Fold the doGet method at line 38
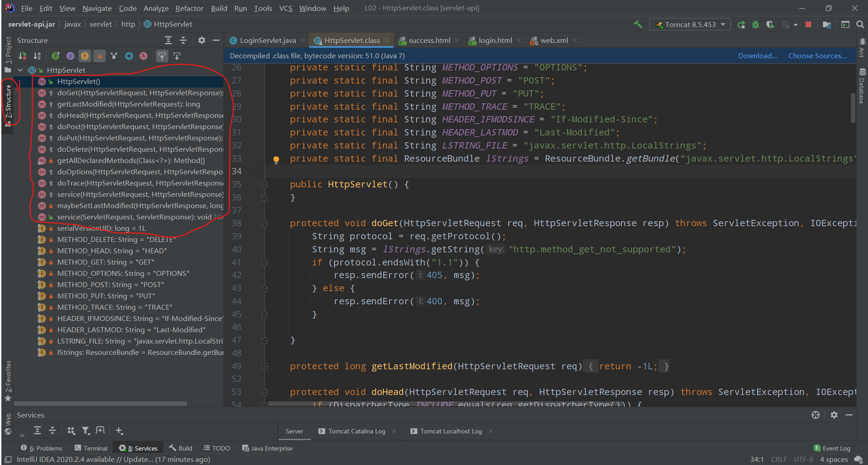 265,223
